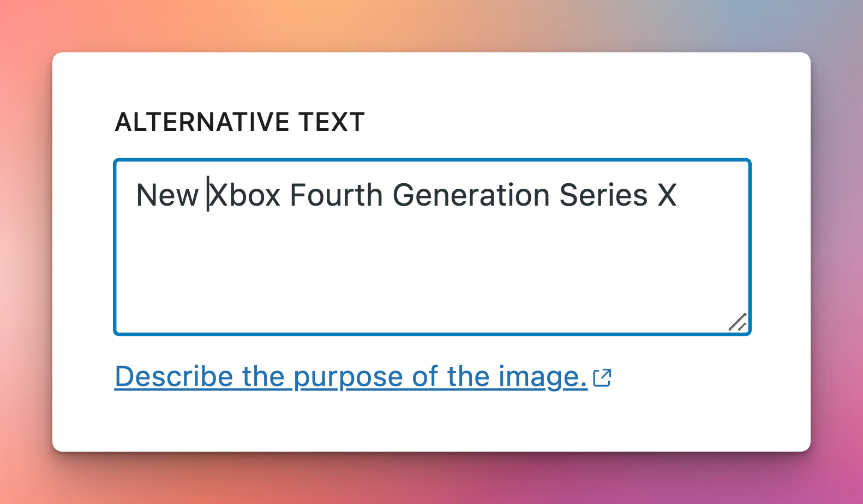The image size is (863, 504).
Task: Place cursor after the final letter X
Action: pyautogui.click(x=678, y=195)
